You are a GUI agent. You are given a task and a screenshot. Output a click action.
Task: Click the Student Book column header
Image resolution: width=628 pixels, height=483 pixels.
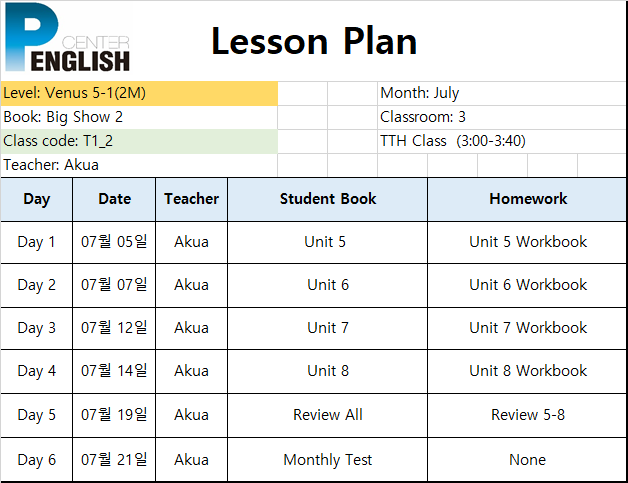(x=328, y=199)
